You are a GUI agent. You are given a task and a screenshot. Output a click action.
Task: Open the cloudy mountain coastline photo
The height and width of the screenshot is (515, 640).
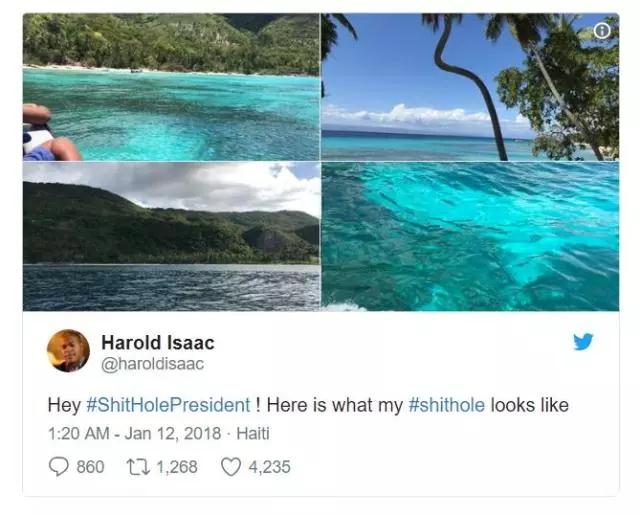171,237
